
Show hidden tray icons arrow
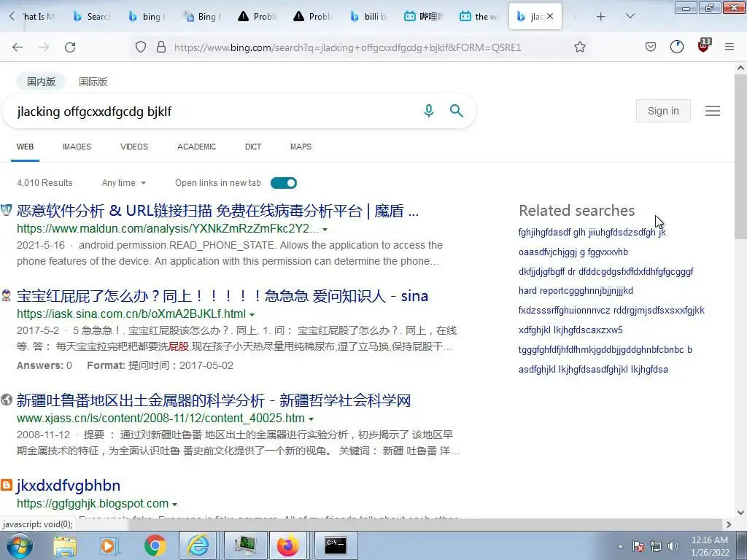620,546
